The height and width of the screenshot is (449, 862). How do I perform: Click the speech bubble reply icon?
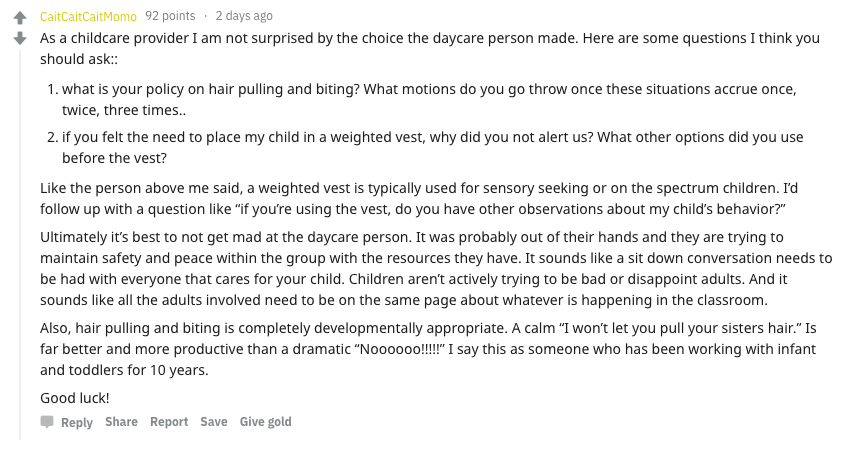click(47, 422)
